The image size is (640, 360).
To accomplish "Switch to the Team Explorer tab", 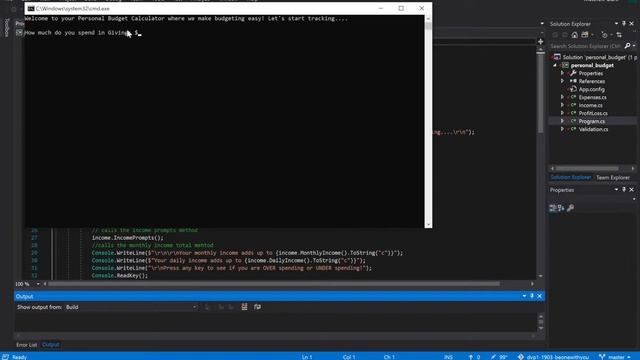I will click(x=613, y=178).
